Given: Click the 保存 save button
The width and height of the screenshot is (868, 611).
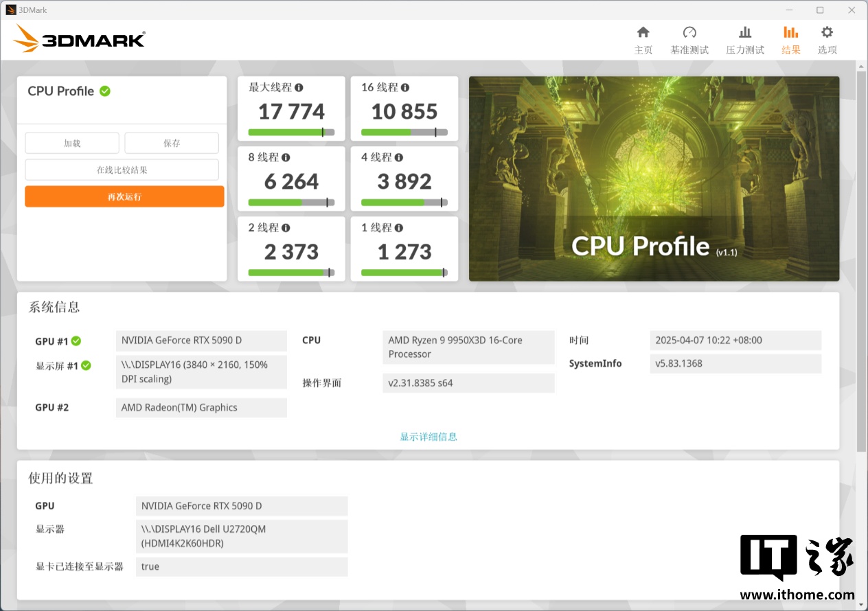Looking at the screenshot, I should [172, 143].
